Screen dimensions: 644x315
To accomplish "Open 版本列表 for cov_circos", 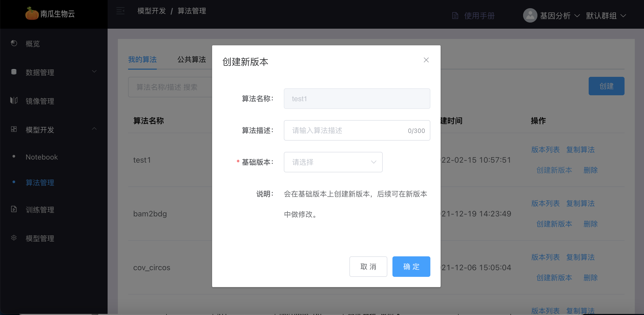I will click(546, 257).
